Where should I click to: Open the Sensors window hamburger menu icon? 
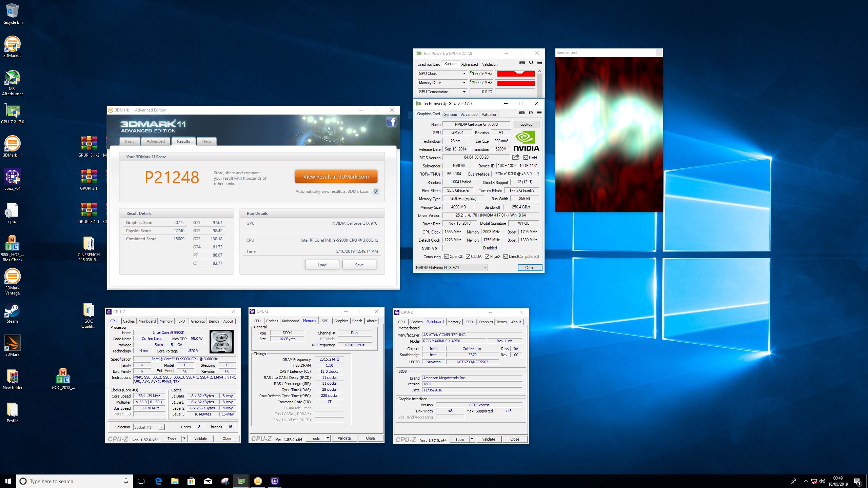pos(539,62)
